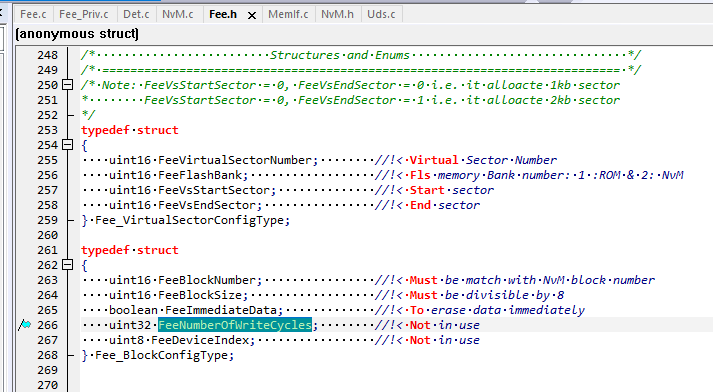Click the 'End sector' comment

pos(445,205)
